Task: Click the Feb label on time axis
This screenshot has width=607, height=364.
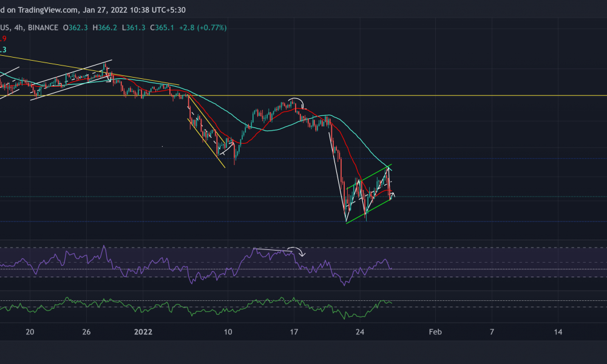Action: tap(435, 332)
